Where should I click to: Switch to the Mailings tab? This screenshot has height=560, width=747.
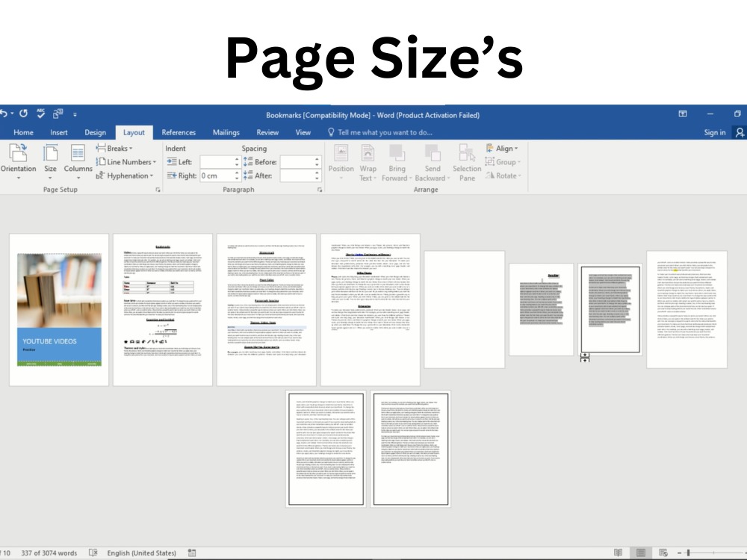tap(226, 132)
